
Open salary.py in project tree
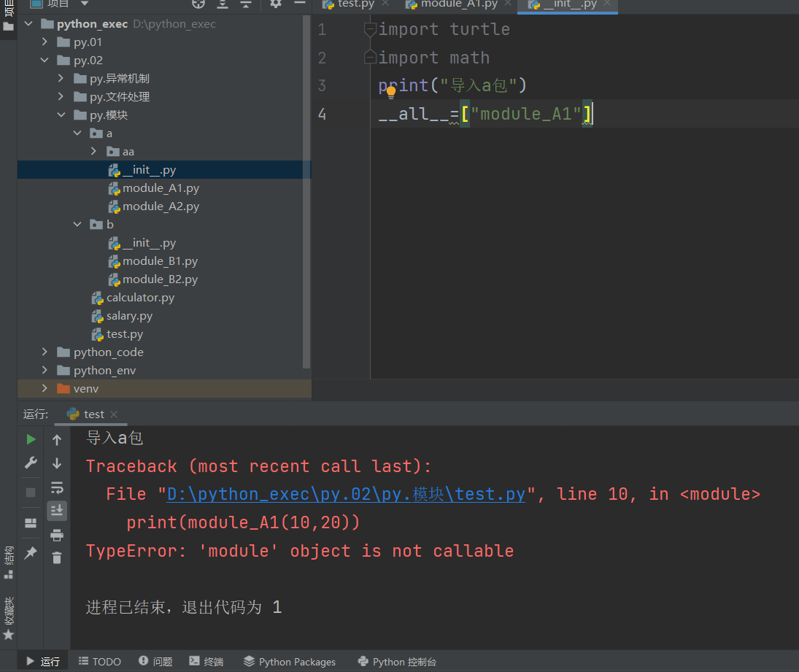coord(122,316)
